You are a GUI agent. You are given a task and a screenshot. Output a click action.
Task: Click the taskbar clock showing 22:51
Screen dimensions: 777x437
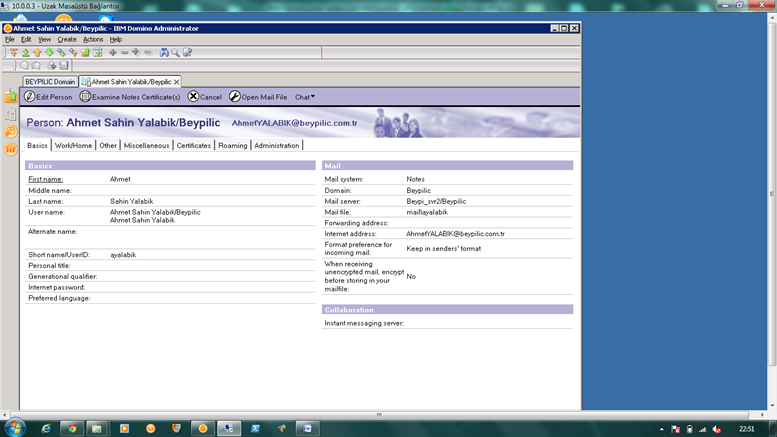pos(746,429)
